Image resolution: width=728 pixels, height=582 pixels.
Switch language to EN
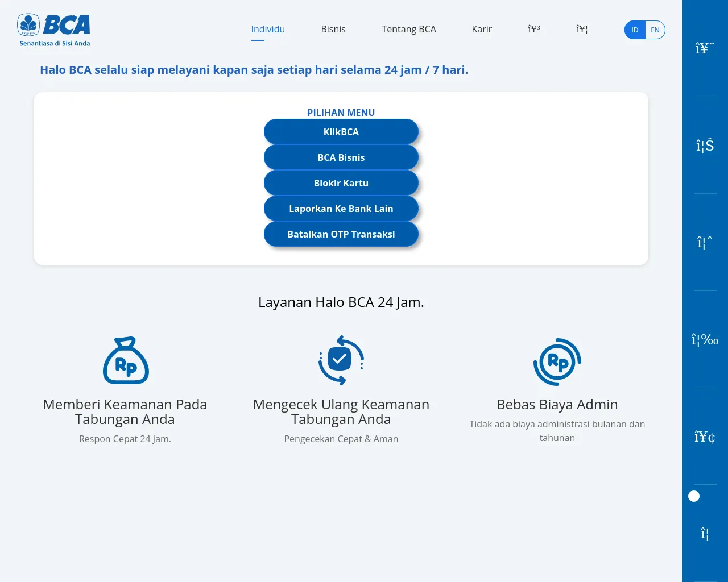[x=655, y=30]
